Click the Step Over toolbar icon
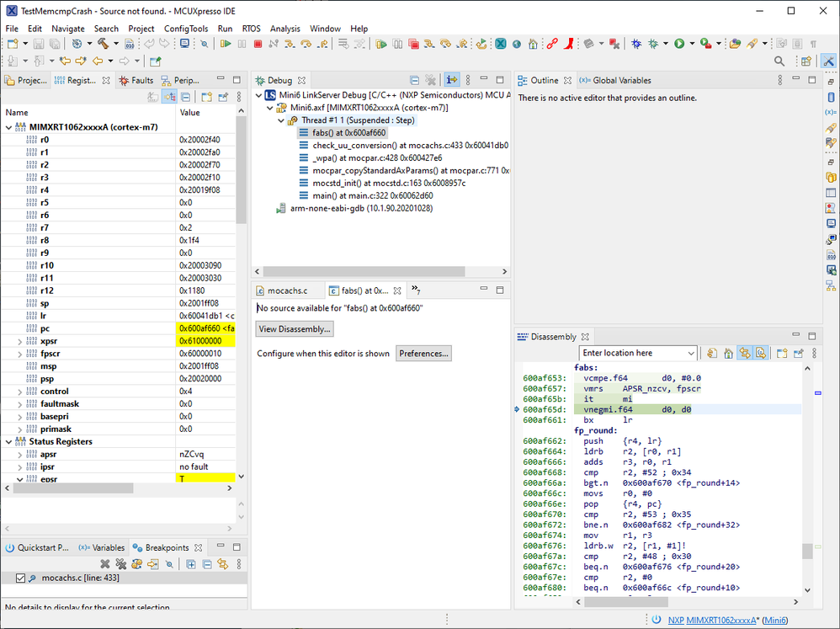This screenshot has height=629, width=840. tap(306, 44)
